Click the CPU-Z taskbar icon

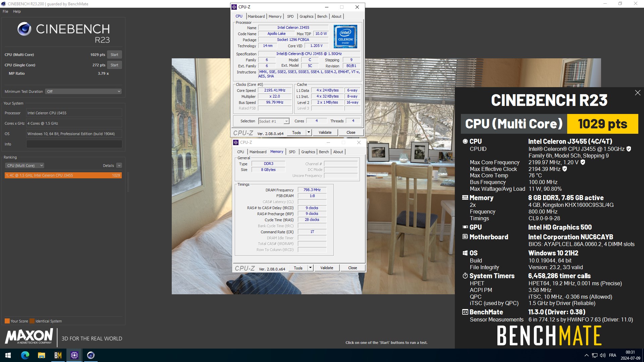74,355
